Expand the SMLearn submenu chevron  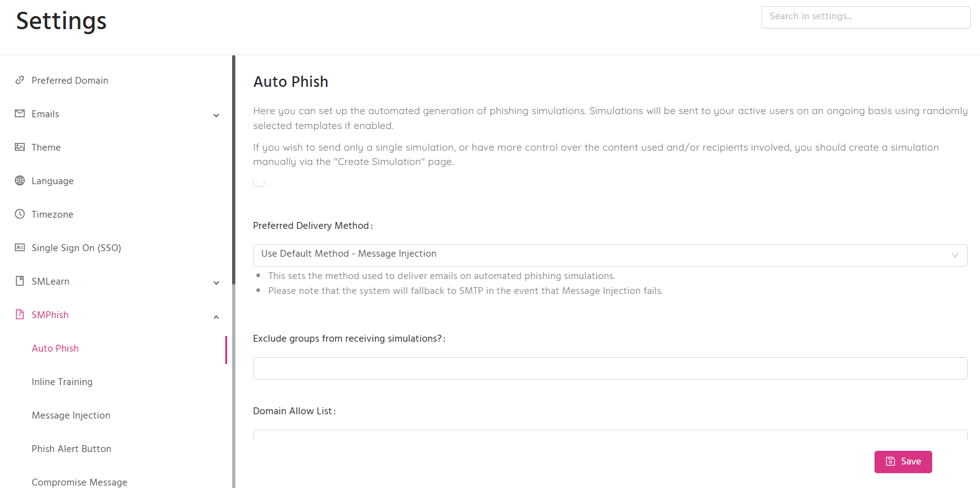tap(216, 283)
